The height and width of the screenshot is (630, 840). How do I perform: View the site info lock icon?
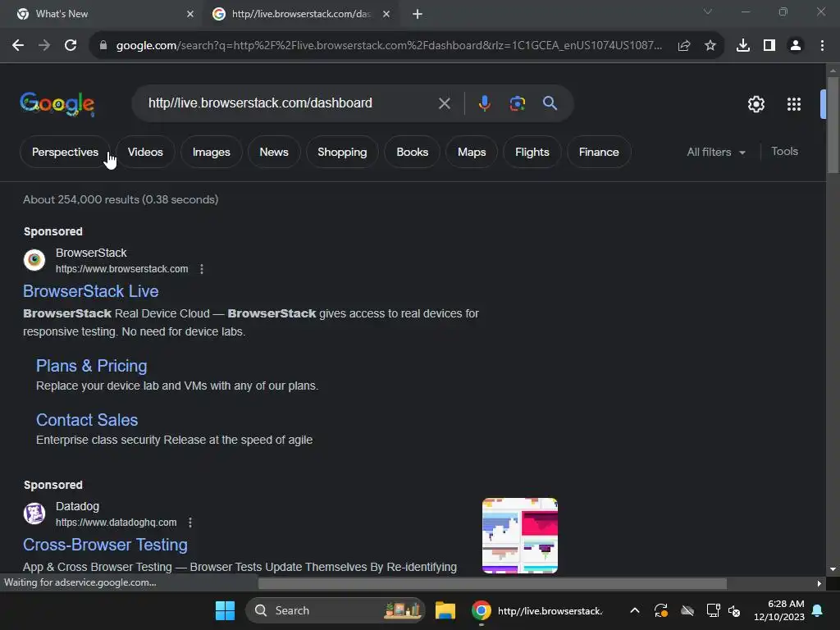tap(103, 46)
